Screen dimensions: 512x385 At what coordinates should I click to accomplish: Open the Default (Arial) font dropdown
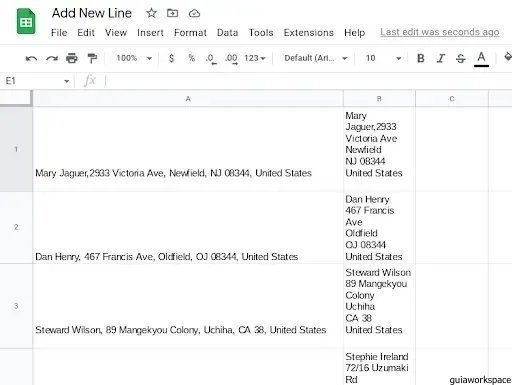[315, 58]
